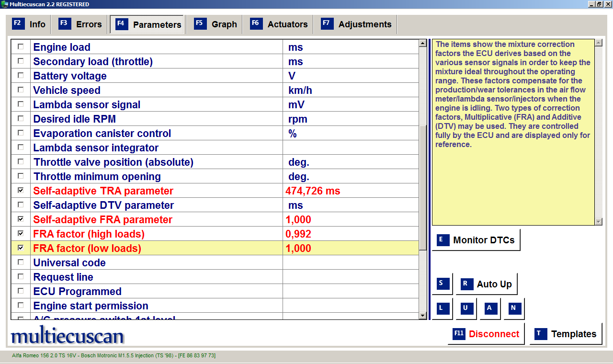Switch to the Errors tab
Image resolution: width=613 pixels, height=364 pixels.
[80, 24]
